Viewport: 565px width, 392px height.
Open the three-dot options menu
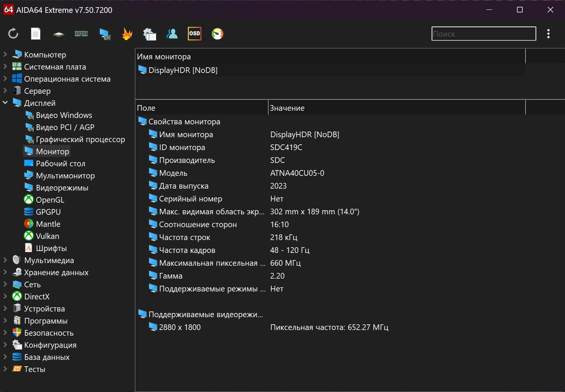pyautogui.click(x=548, y=34)
